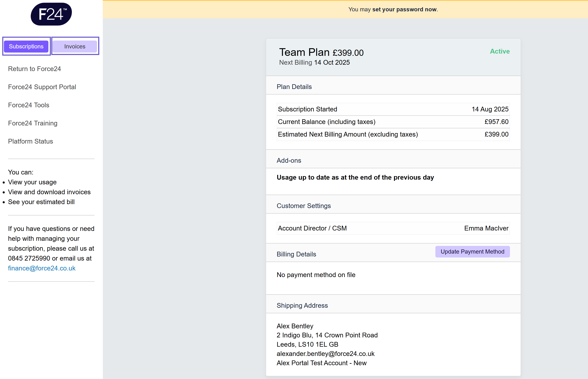Click the Shipping Address section header
The image size is (588, 379).
[x=302, y=305]
